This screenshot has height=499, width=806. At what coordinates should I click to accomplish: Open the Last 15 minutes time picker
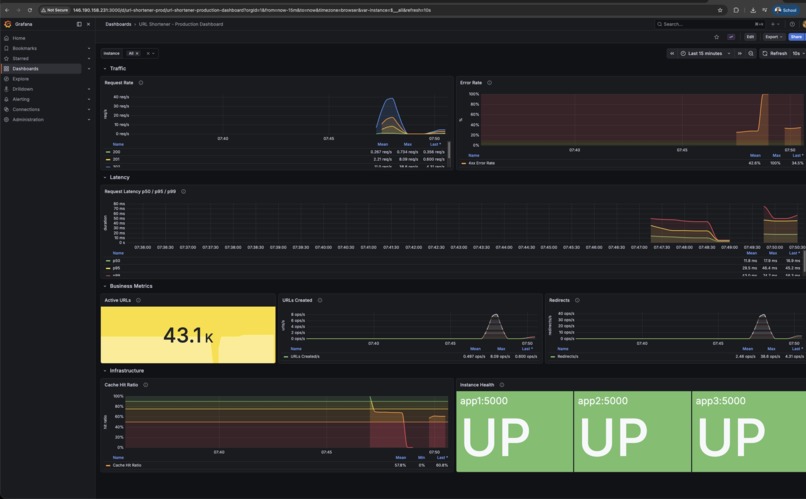coord(705,53)
